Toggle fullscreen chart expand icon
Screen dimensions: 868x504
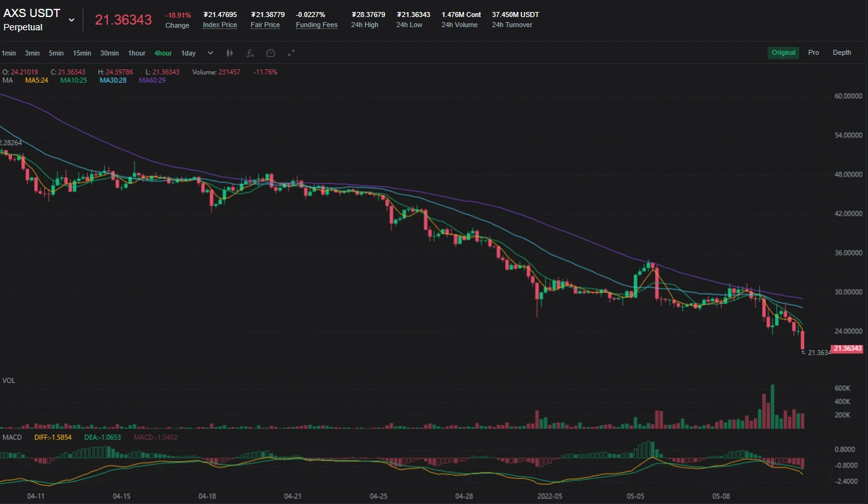291,53
